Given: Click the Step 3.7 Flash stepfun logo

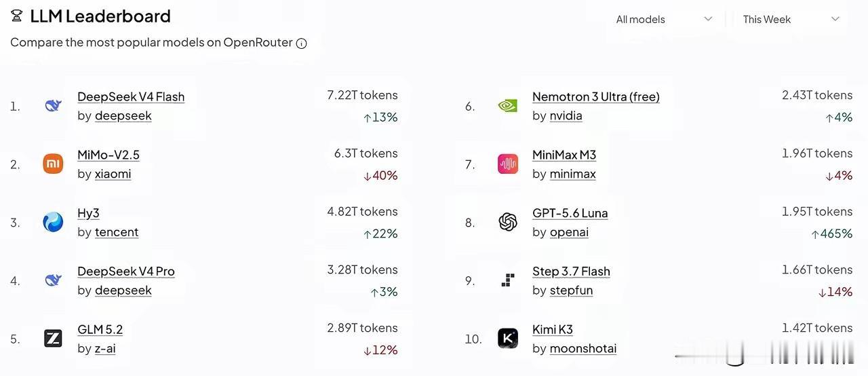Looking at the screenshot, I should 508,280.
